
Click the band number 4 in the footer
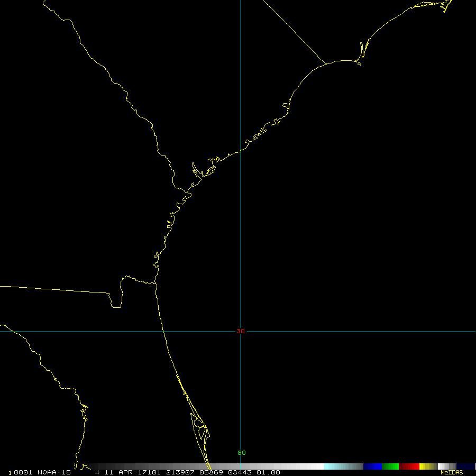click(x=97, y=472)
